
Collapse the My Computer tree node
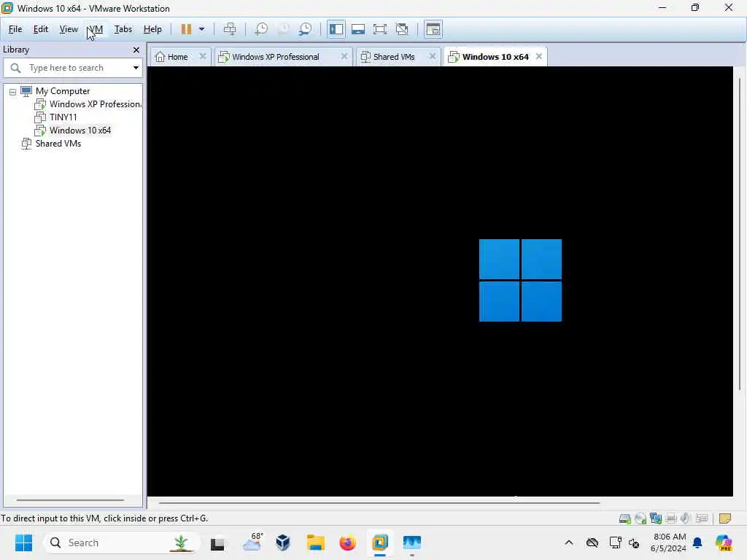pos(13,92)
